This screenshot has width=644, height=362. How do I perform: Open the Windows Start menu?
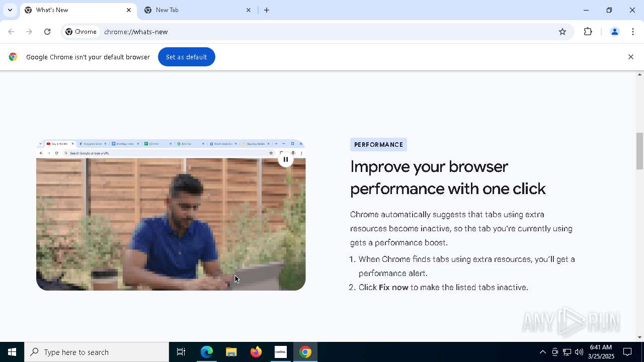point(12,352)
